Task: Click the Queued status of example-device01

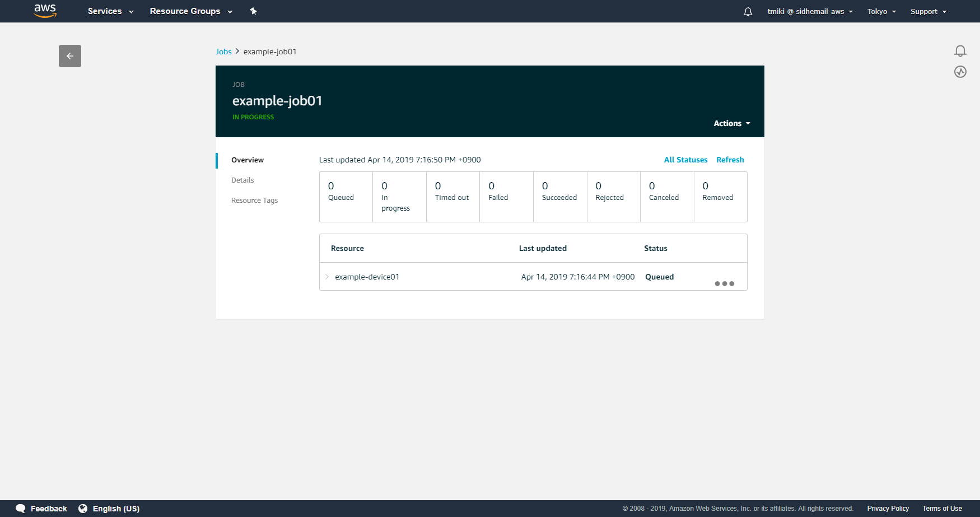Action: [660, 277]
